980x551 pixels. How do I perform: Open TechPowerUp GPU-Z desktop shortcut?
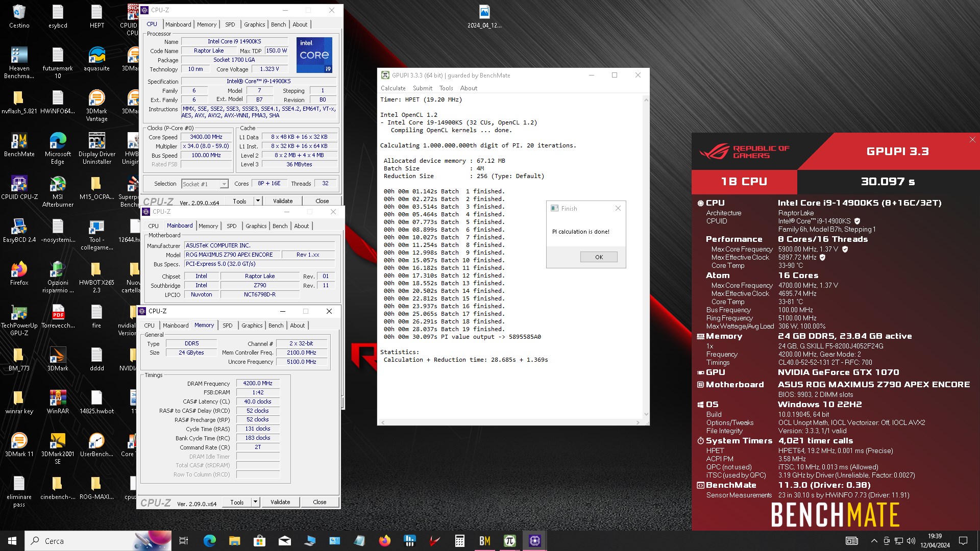point(19,320)
